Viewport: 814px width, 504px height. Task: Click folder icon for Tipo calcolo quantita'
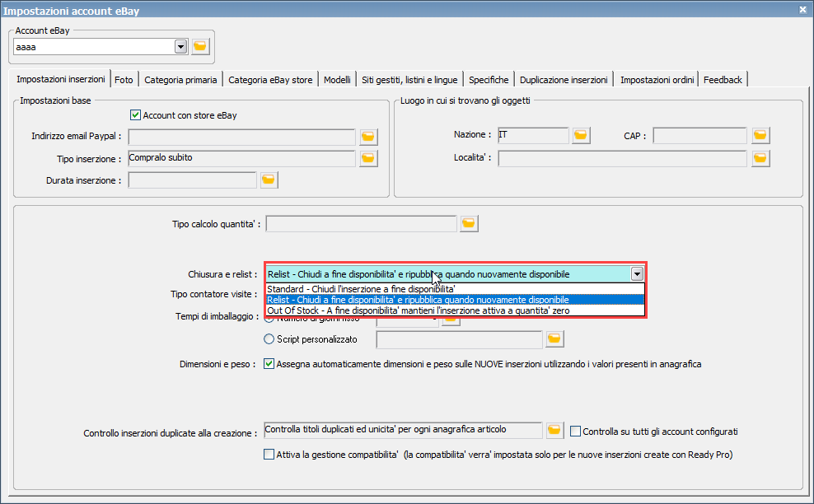point(469,223)
